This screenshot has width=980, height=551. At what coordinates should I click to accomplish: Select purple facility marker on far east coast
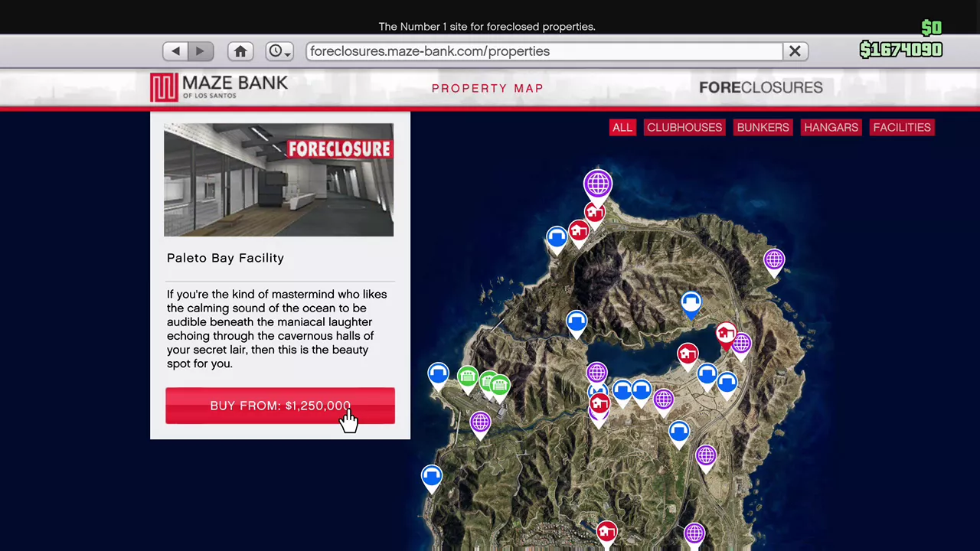tap(774, 261)
